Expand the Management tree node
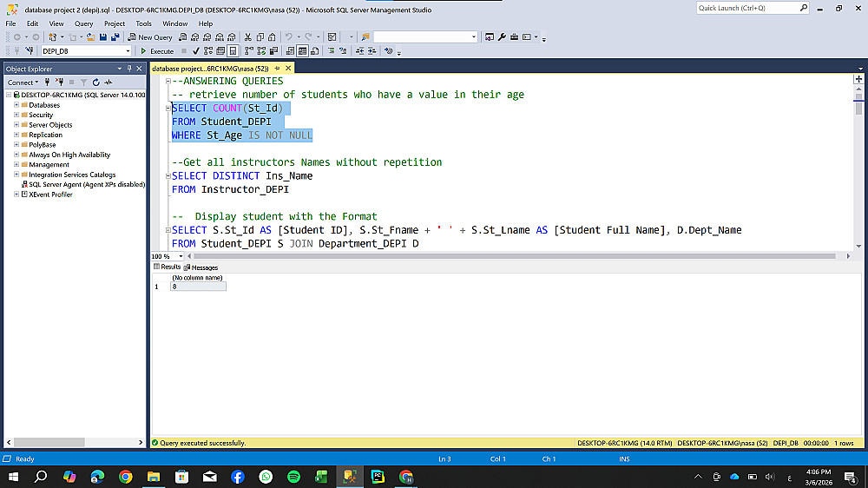Viewport: 868px width, 488px height. click(16, 164)
